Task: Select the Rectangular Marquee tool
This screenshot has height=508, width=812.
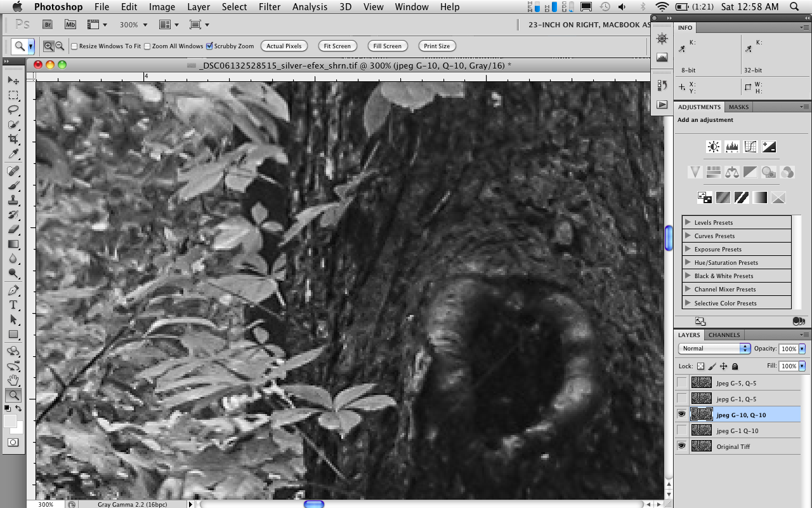Action: tap(13, 95)
